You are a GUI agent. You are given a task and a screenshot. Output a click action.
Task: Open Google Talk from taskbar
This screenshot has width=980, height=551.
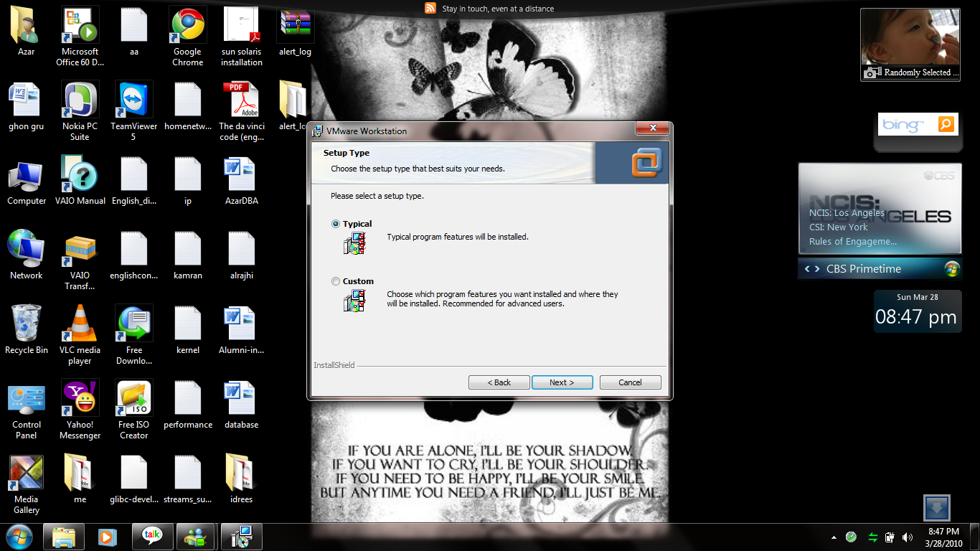[x=152, y=537]
